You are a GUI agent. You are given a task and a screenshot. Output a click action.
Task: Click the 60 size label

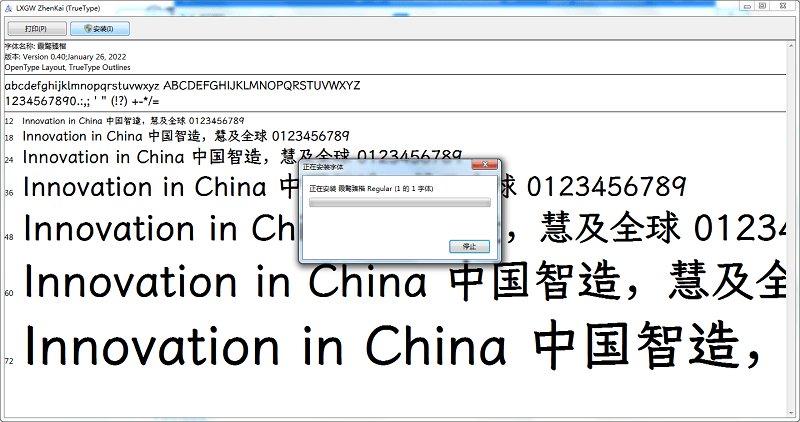pyautogui.click(x=9, y=293)
